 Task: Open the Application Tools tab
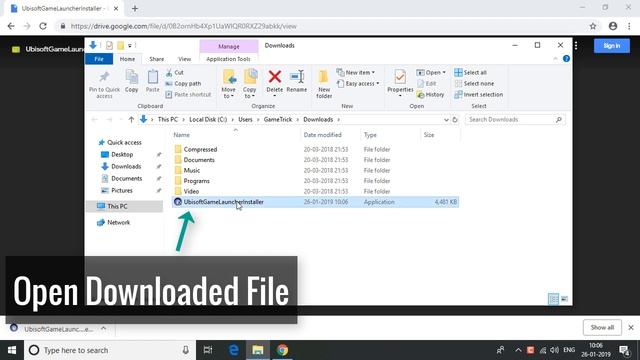[228, 59]
